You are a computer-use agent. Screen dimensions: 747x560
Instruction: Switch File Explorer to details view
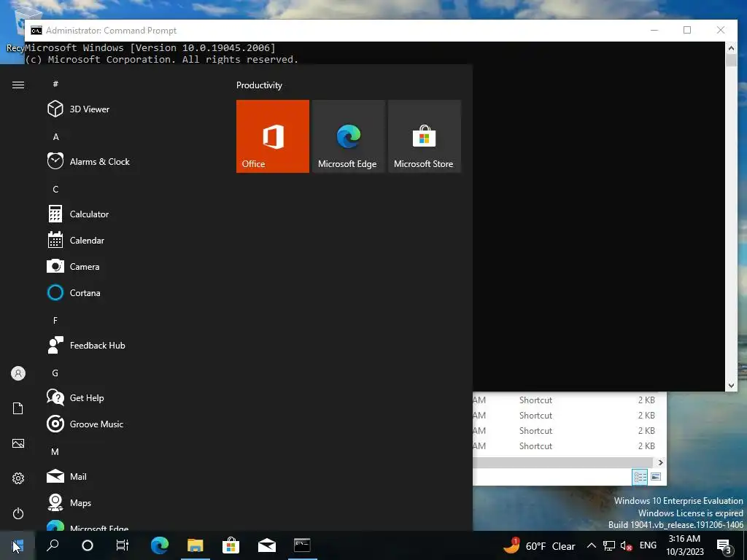click(x=640, y=477)
